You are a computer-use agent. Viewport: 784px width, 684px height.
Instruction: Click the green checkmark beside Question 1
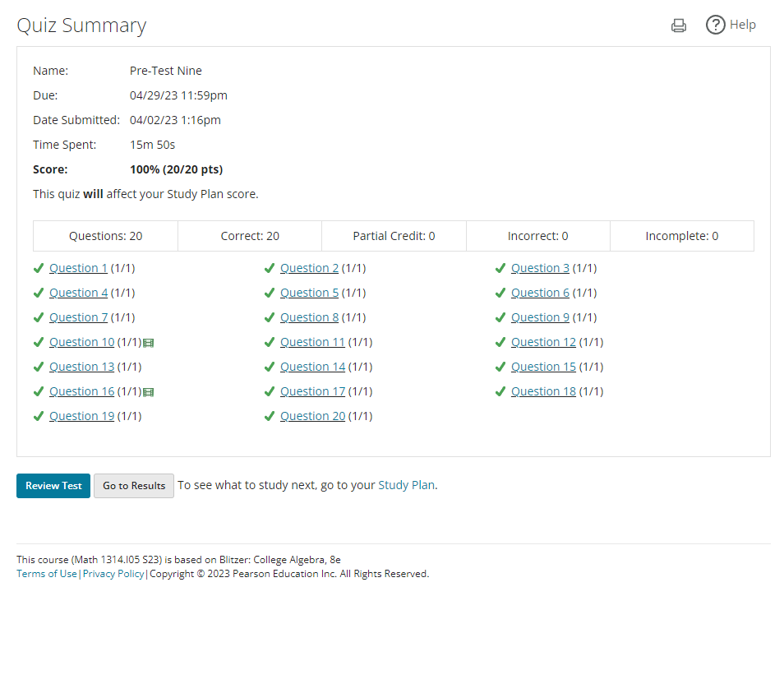click(x=39, y=268)
